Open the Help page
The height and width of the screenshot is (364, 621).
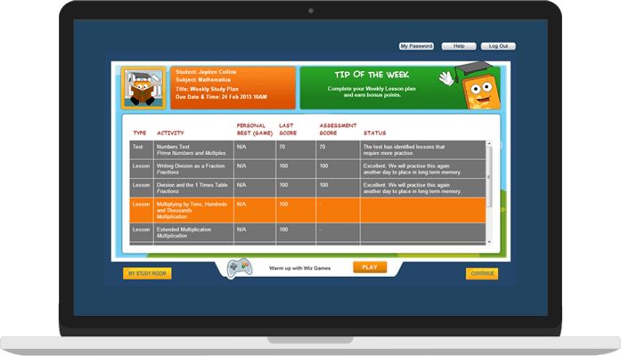point(459,46)
